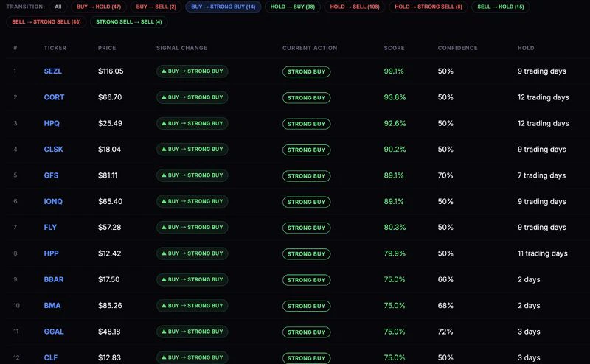Select the 90.2% score value
The image size is (590, 364).
[395, 150]
